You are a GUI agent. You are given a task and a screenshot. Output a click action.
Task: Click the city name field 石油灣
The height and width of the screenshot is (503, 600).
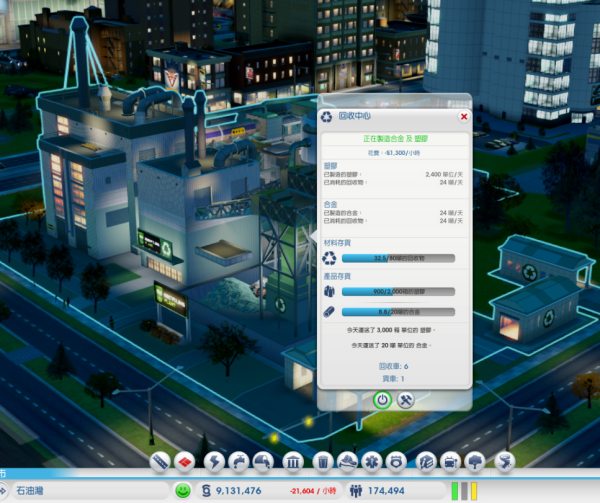[x=90, y=490]
